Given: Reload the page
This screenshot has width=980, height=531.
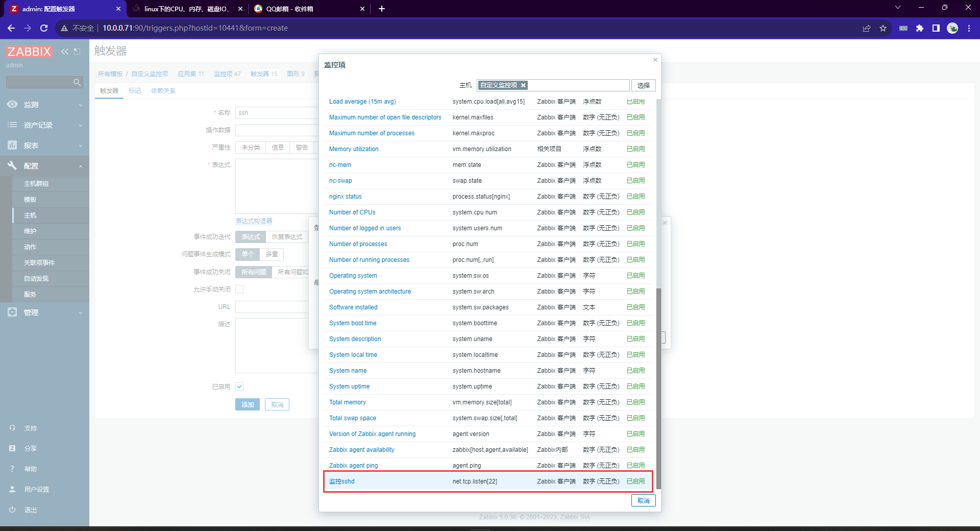Looking at the screenshot, I should pyautogui.click(x=44, y=28).
